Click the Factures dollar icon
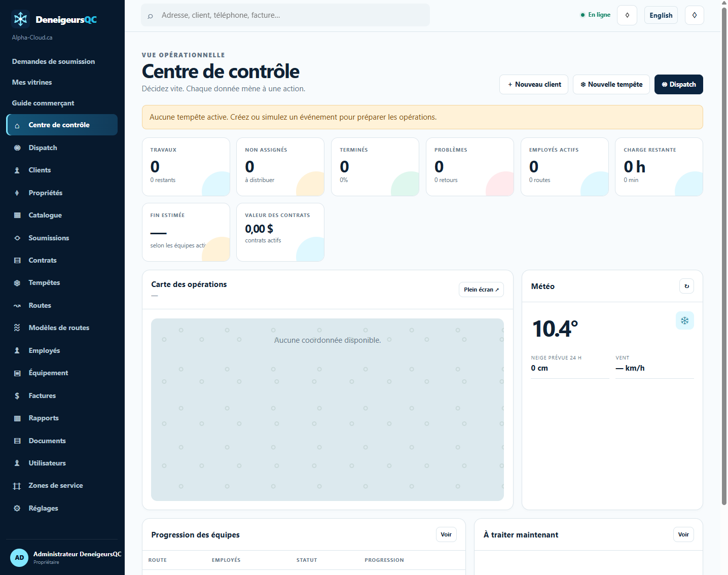728x575 pixels. pyautogui.click(x=17, y=396)
